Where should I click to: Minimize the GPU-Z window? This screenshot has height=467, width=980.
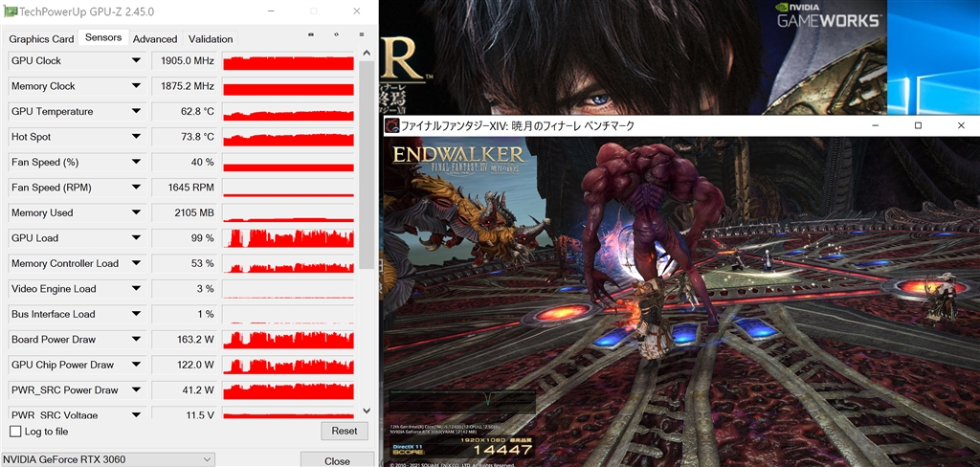pyautogui.click(x=271, y=11)
